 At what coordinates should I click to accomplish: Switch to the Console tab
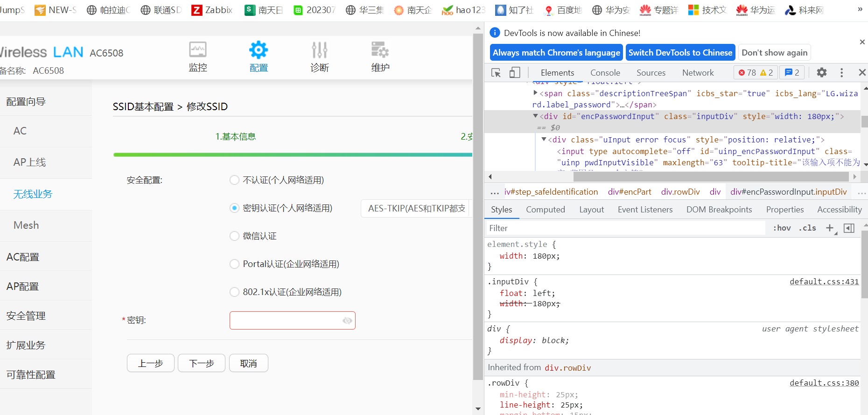tap(605, 72)
